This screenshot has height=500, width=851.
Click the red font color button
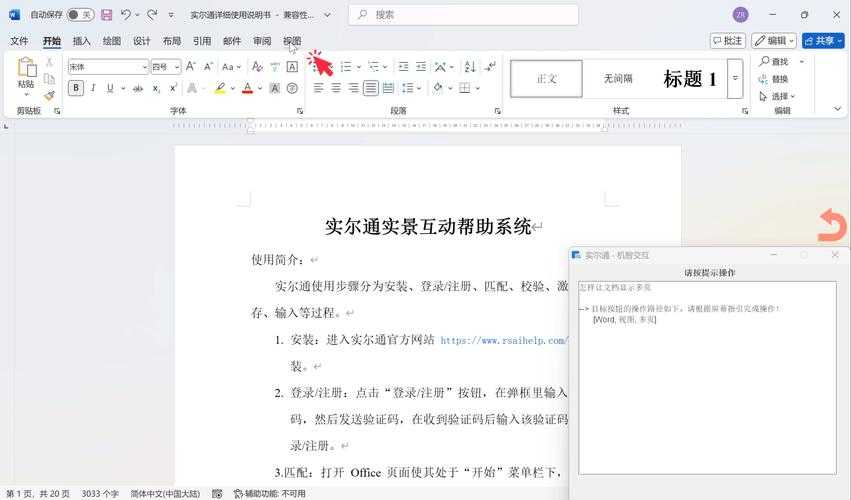click(x=247, y=88)
